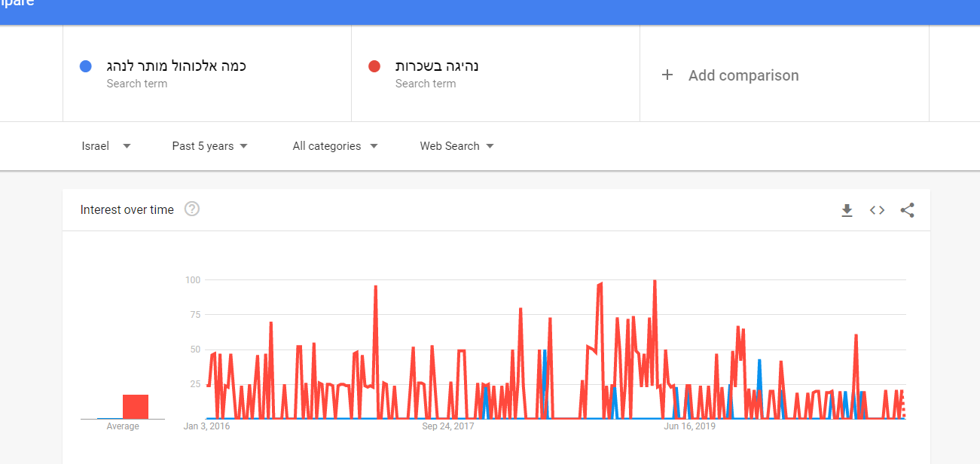Click the Jun 16, 2019 axis label

click(x=689, y=426)
